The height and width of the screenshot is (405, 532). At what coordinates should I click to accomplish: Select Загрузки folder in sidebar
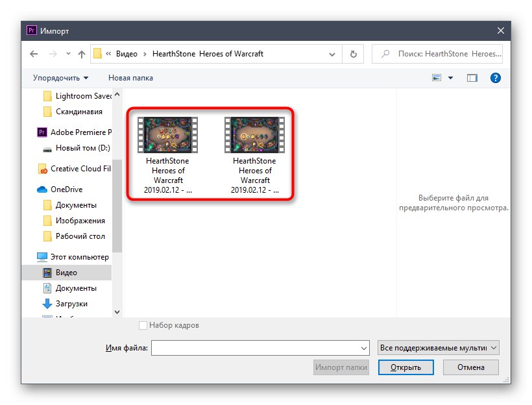pyautogui.click(x=65, y=304)
